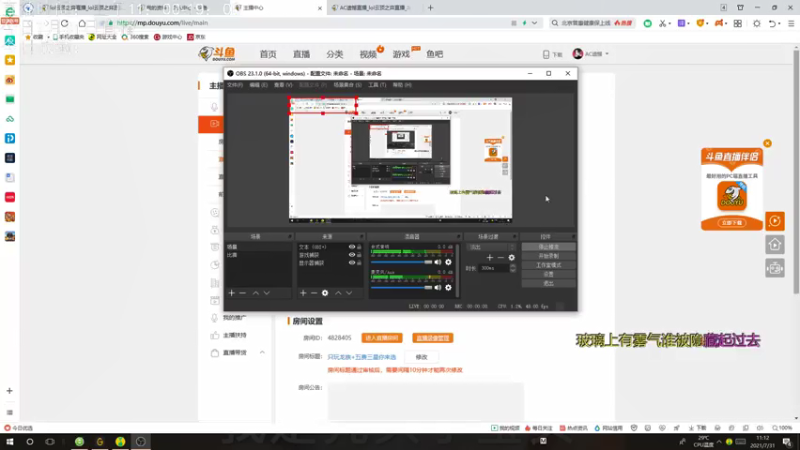Hide the 文本 (GDI+) source with eye icon
Viewport: 800px width, 450px height.
352,247
